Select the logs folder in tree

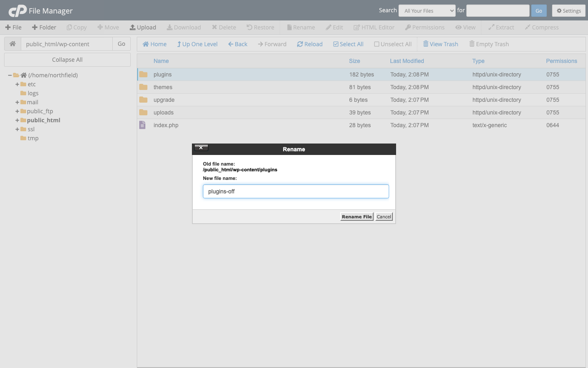(x=29, y=93)
